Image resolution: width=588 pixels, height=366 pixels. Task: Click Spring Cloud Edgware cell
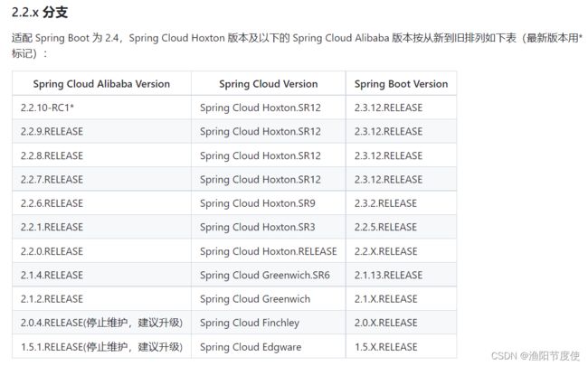(269, 346)
